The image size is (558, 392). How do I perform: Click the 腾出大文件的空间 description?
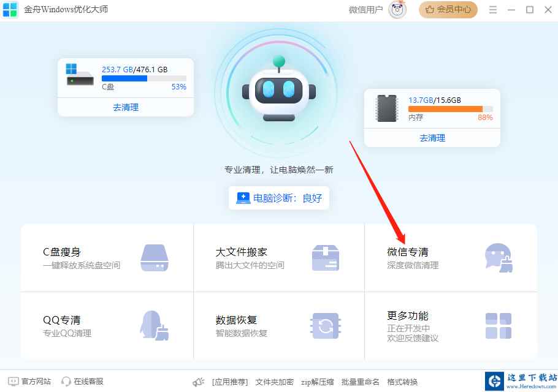[250, 265]
